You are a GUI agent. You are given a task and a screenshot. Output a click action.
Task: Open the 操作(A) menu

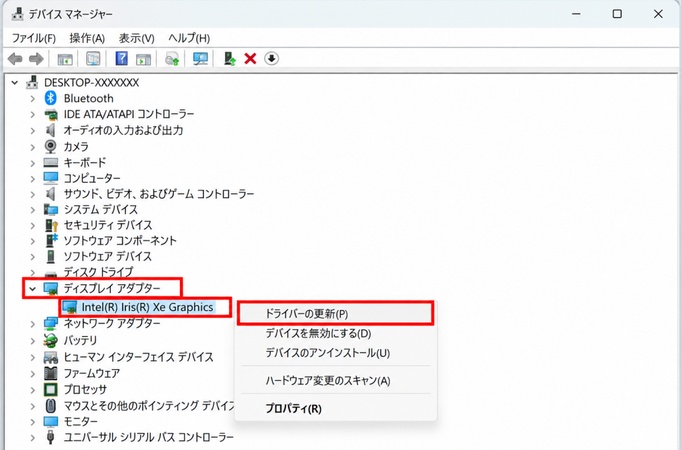[x=87, y=38]
